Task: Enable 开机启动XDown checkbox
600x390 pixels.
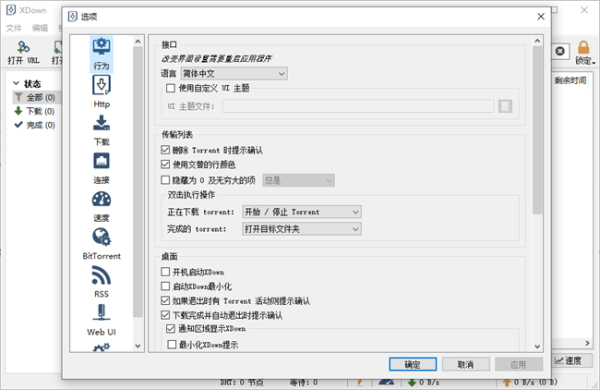Action: (165, 272)
